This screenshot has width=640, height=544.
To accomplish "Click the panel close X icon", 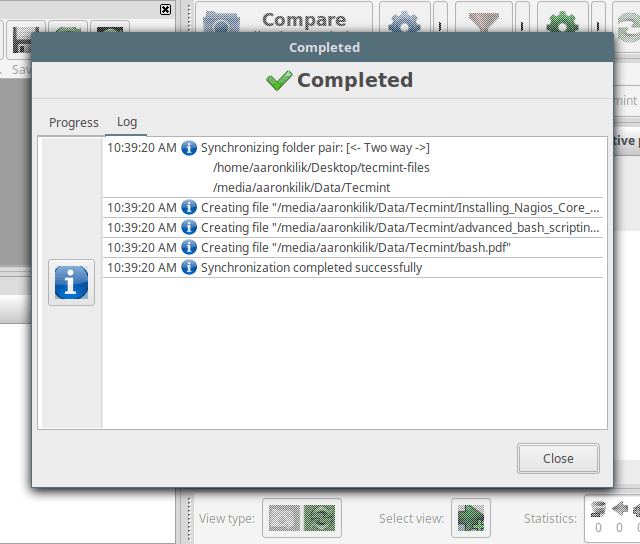I will point(165,9).
